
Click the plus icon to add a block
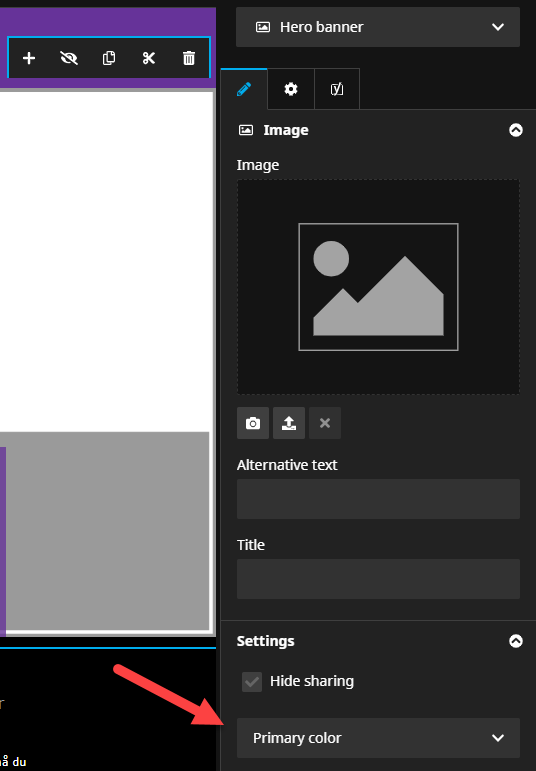coord(29,58)
